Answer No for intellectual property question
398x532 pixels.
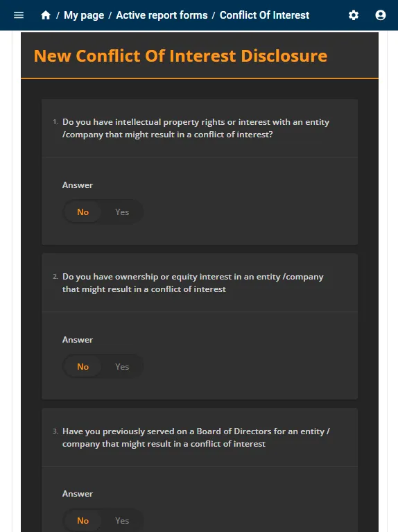tap(83, 212)
